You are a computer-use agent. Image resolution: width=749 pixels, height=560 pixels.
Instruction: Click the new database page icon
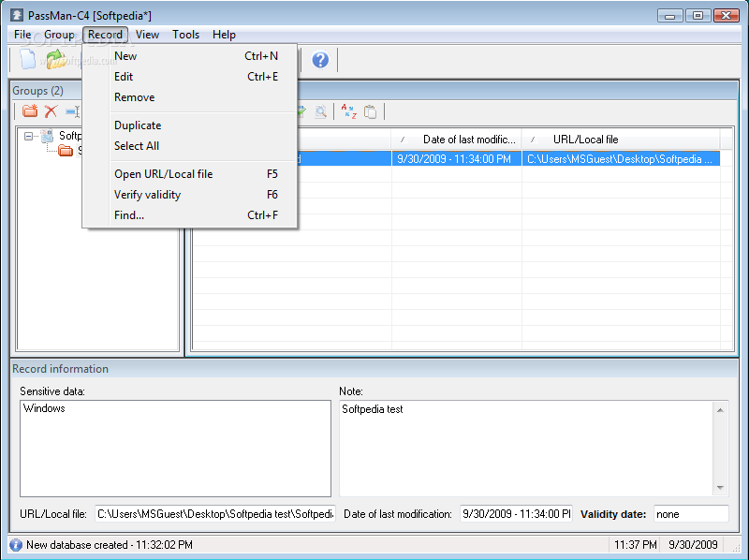(x=28, y=60)
